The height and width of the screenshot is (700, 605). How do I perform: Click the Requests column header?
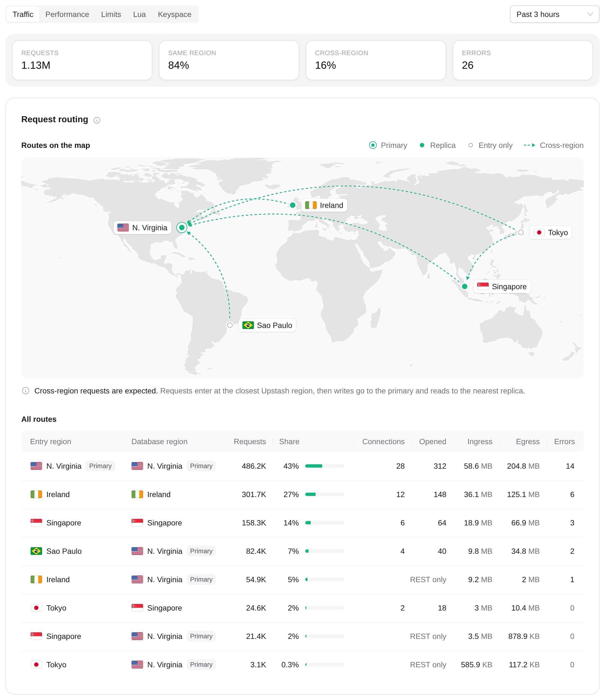click(250, 441)
